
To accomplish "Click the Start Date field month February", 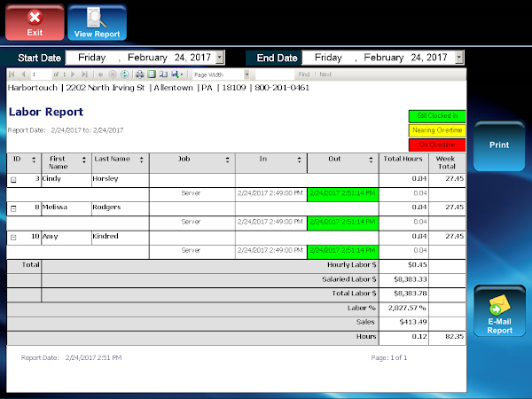I will 147,58.
